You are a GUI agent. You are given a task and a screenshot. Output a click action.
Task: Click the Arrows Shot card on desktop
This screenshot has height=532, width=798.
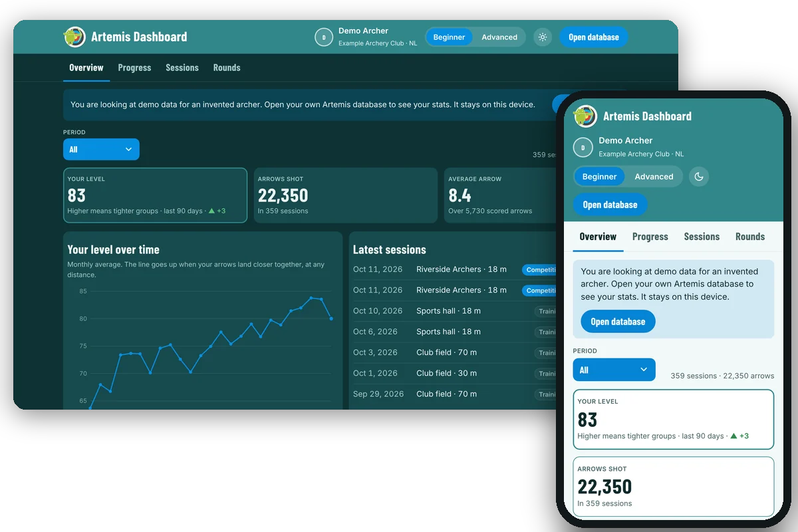[345, 196]
